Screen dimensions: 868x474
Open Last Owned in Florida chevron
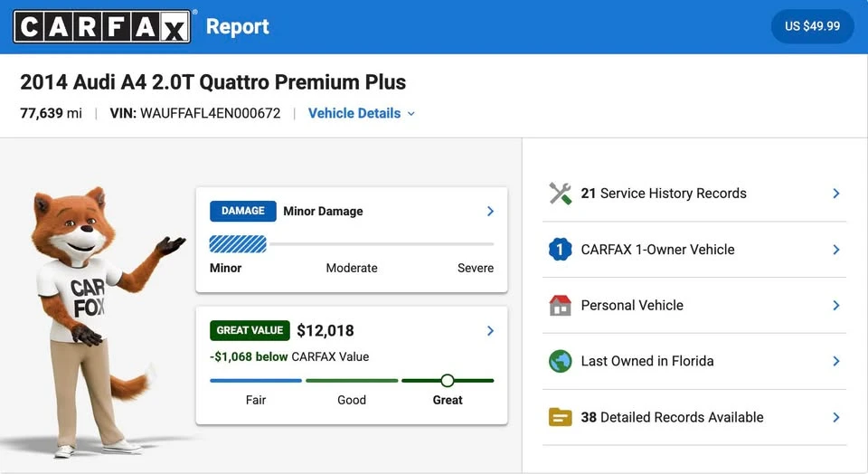click(x=835, y=361)
